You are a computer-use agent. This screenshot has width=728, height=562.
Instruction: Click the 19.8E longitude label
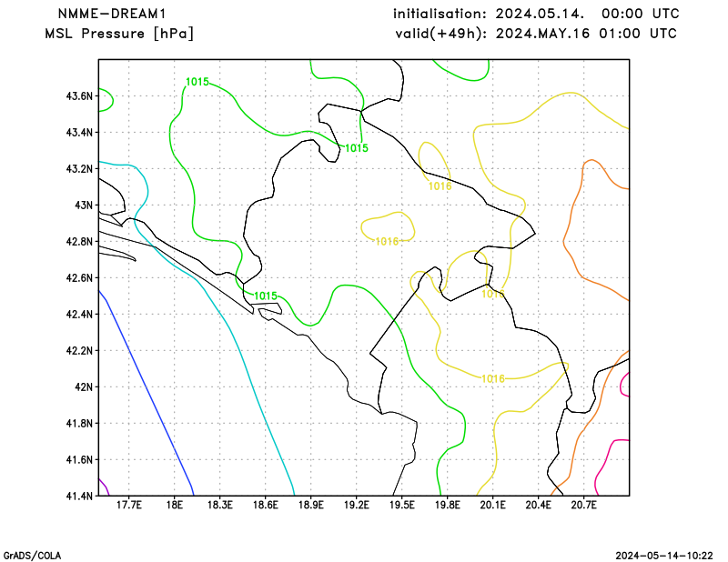(447, 505)
